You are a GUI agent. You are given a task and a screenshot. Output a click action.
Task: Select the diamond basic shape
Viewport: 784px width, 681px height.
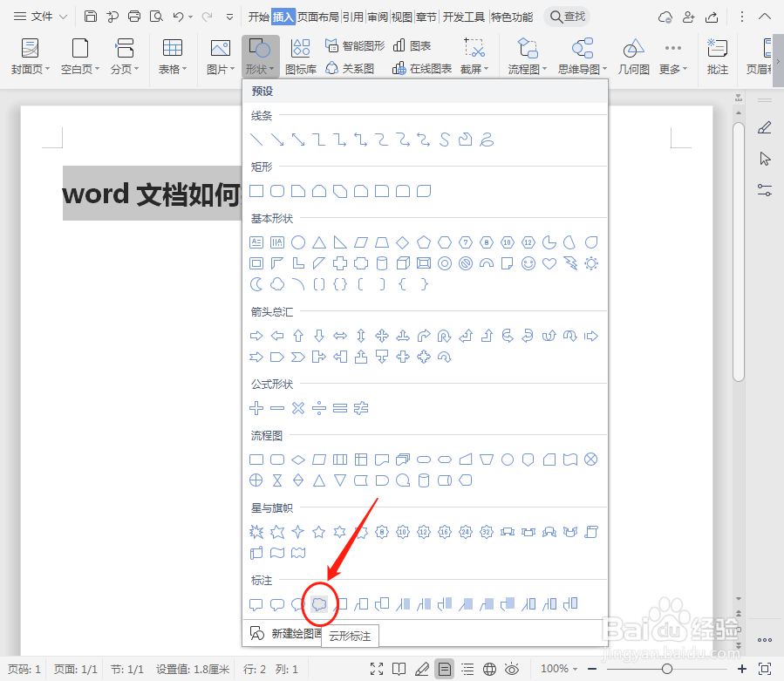(403, 242)
